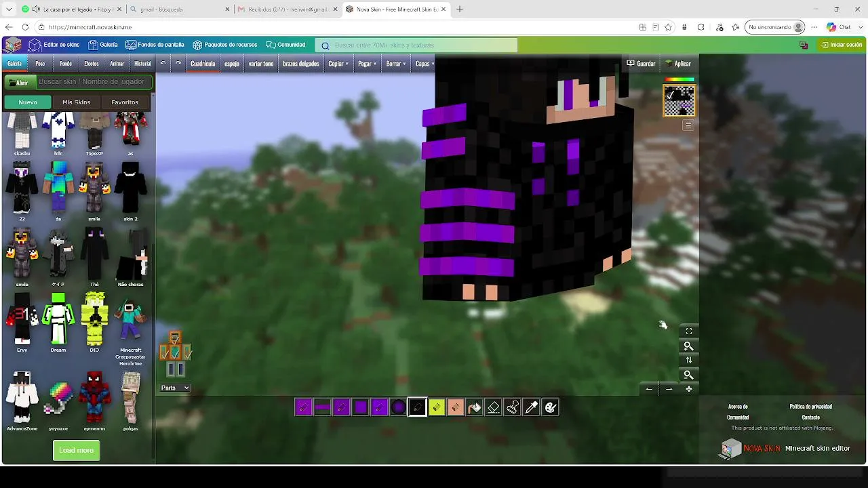This screenshot has height=488, width=868.
Task: Zoom out of the skin model
Action: point(689,375)
